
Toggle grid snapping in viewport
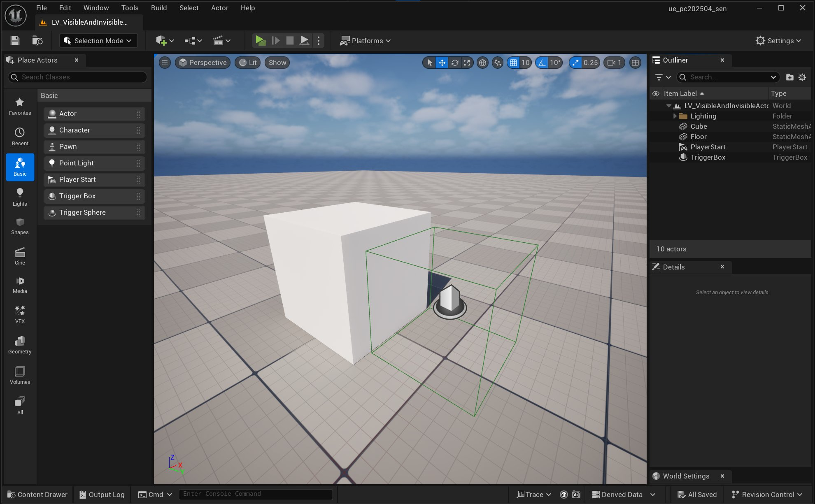tap(513, 63)
